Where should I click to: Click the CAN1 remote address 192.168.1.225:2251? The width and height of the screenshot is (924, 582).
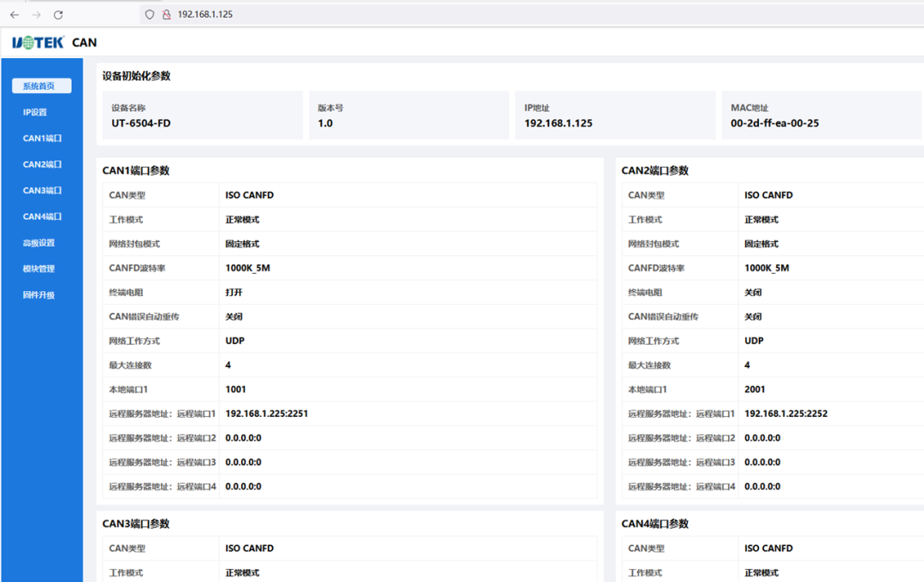coord(266,413)
